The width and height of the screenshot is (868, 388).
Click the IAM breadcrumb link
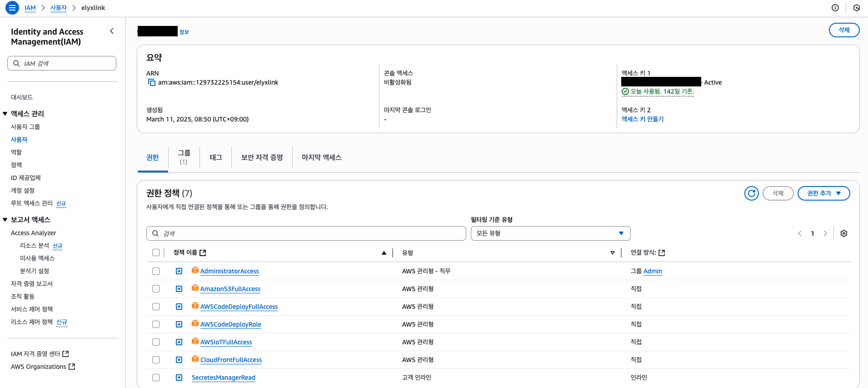pyautogui.click(x=30, y=8)
